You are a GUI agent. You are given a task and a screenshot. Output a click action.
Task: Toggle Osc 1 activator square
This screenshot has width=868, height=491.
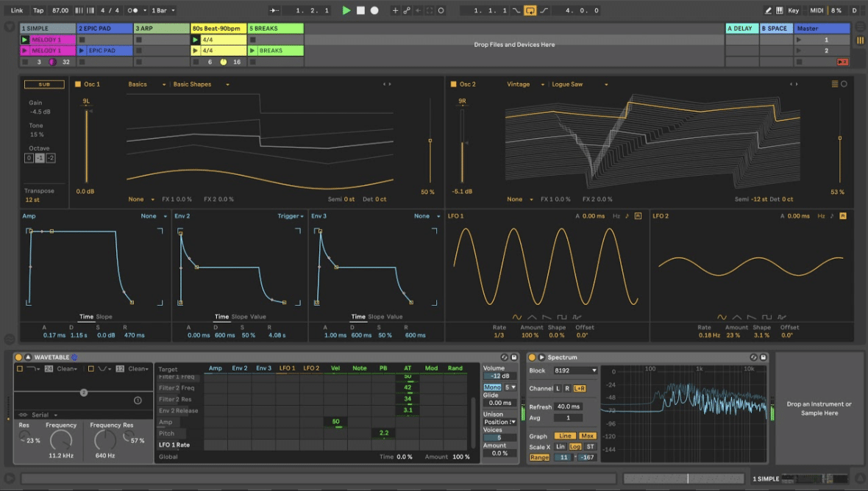[x=78, y=84]
